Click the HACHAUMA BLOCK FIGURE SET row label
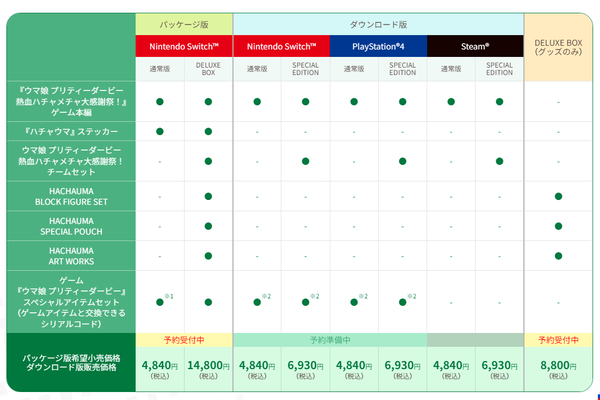 (x=71, y=196)
